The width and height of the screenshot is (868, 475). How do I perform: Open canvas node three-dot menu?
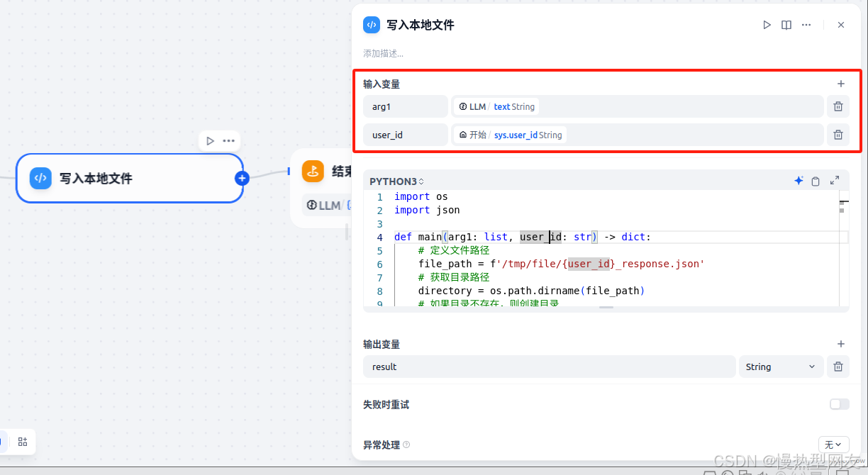click(228, 140)
